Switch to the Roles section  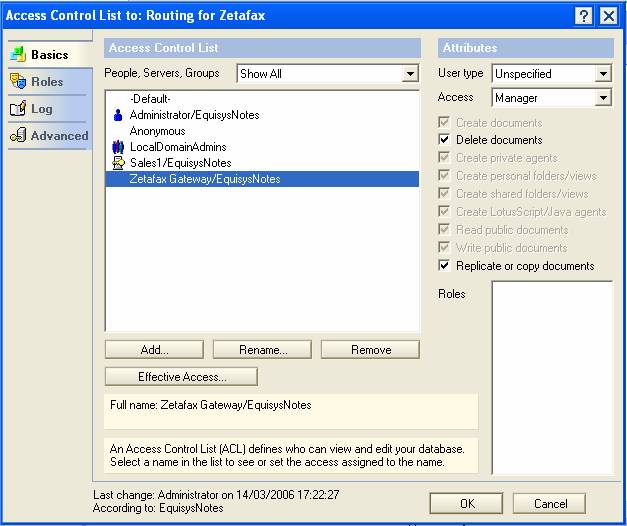47,82
